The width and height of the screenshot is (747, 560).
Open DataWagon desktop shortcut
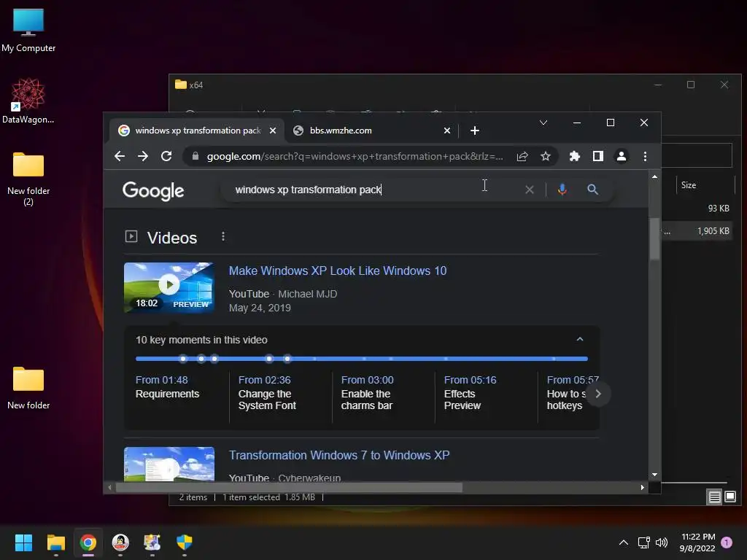click(x=28, y=101)
